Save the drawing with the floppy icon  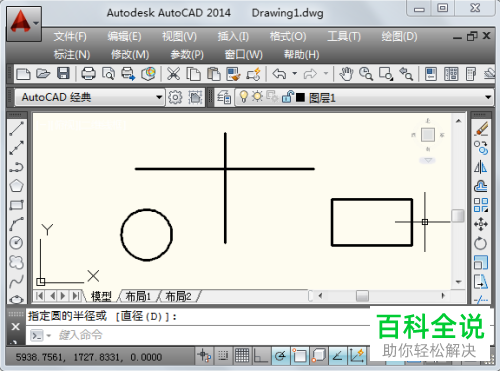click(63, 74)
